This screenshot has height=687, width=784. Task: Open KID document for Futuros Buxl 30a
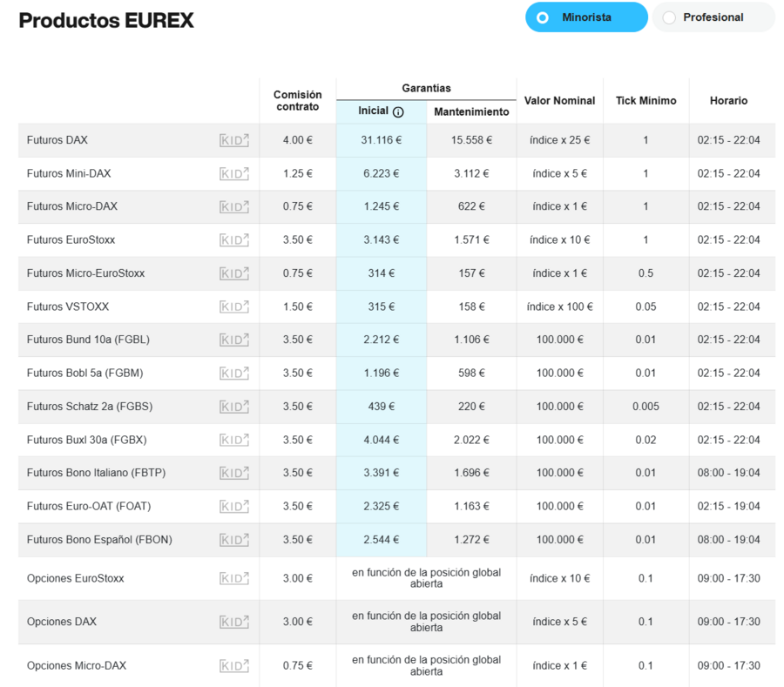pyautogui.click(x=234, y=441)
